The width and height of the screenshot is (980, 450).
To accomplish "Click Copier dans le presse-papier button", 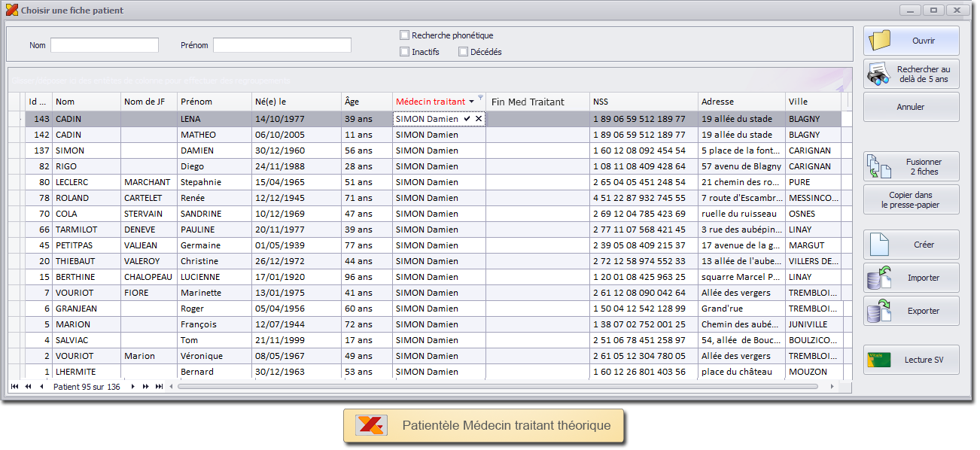I will [912, 199].
